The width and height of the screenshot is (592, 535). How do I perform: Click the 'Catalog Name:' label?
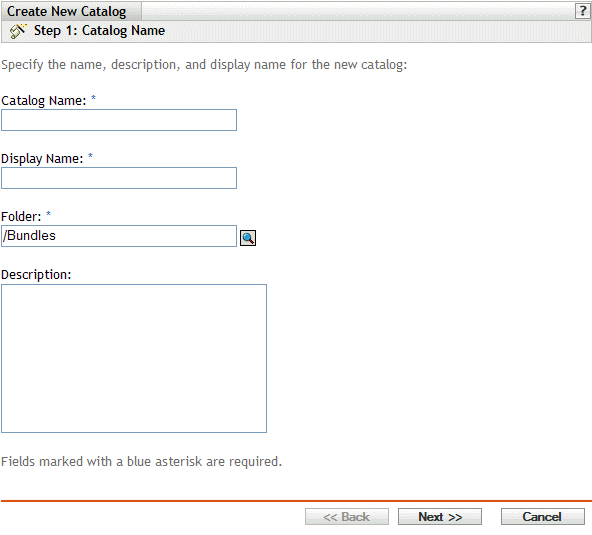coord(44,101)
